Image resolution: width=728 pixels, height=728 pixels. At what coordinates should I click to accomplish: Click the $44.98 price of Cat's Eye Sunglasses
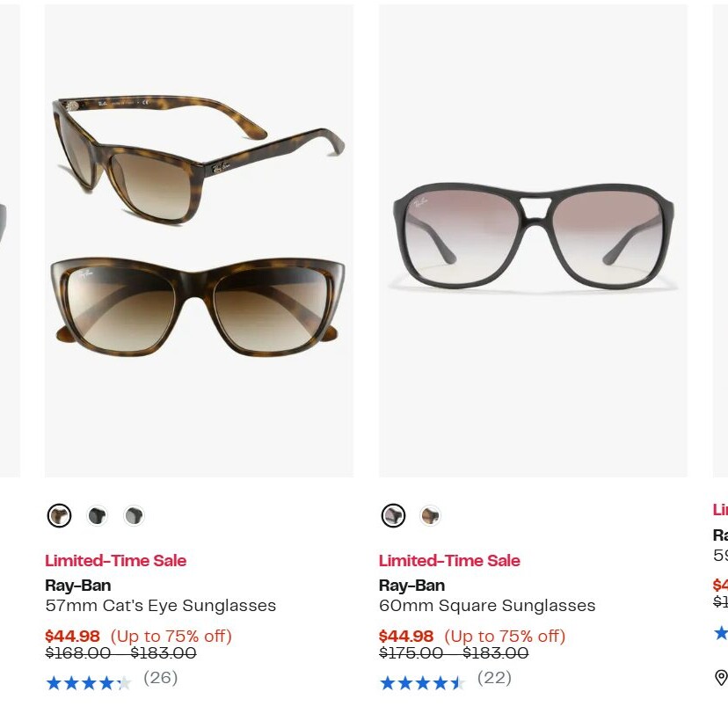(x=72, y=636)
